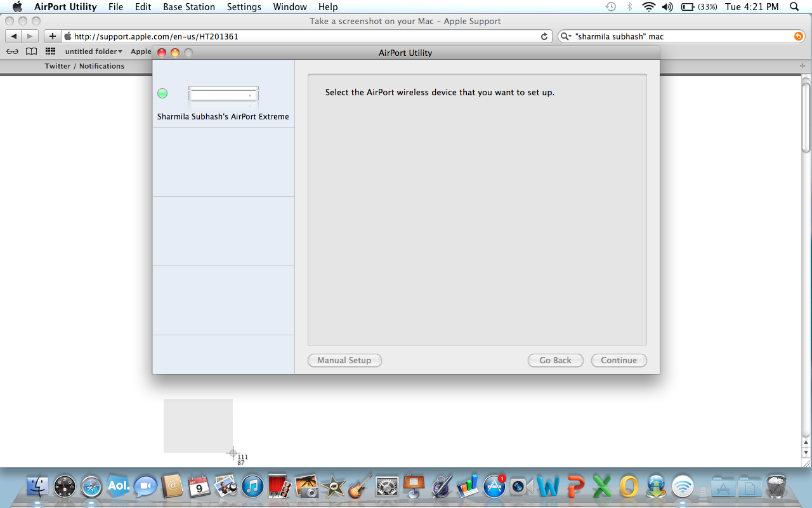The image size is (812, 508).
Task: Open the Wi-Fi status menu
Action: pos(648,7)
